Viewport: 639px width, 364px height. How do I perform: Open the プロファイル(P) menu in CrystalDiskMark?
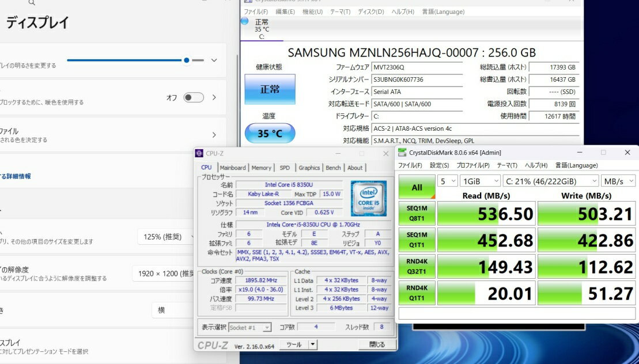(472, 165)
